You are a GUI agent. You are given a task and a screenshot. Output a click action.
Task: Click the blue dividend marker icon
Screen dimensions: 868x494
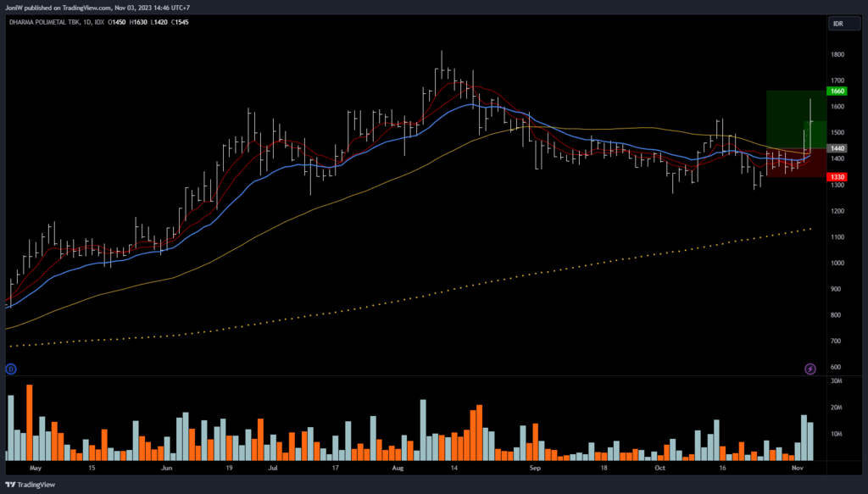pos(12,369)
